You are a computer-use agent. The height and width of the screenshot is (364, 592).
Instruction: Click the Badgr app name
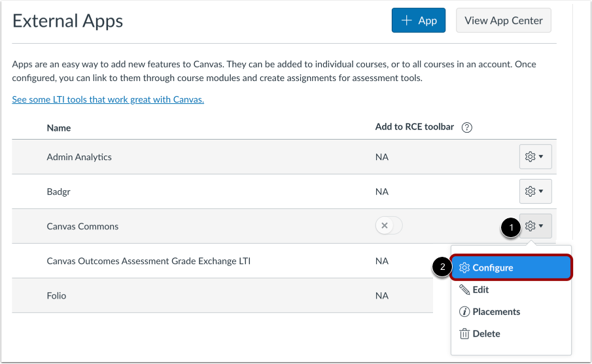click(x=58, y=191)
